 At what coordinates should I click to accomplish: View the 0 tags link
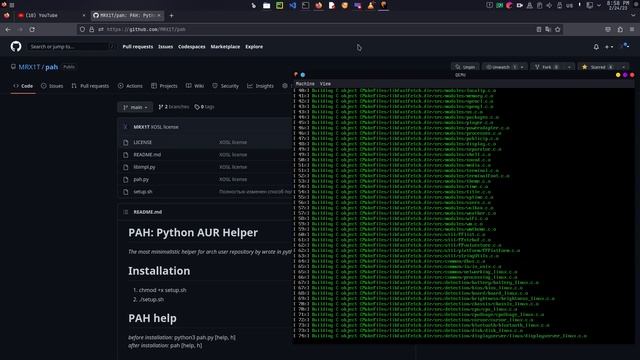pos(204,107)
